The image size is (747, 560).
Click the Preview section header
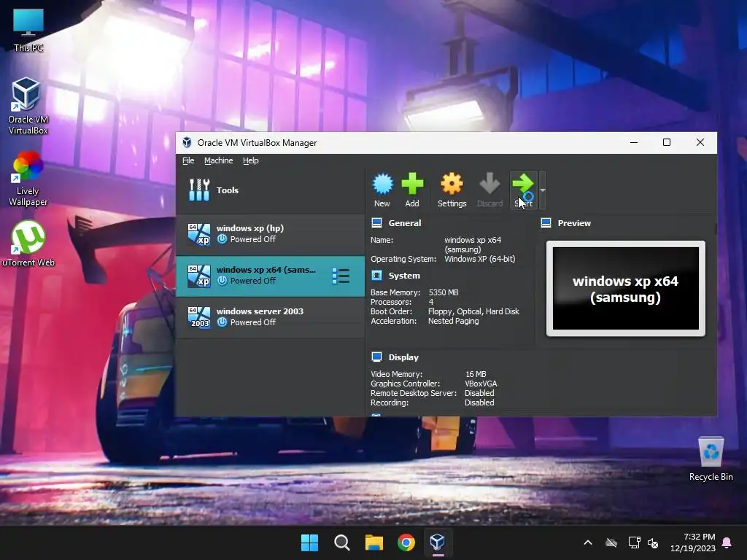(x=574, y=223)
